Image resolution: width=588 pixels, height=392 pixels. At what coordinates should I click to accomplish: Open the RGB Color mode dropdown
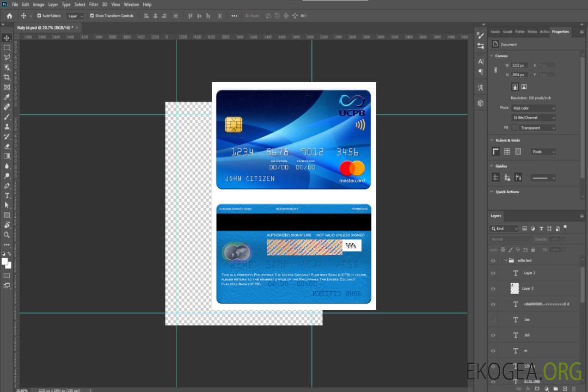click(533, 108)
